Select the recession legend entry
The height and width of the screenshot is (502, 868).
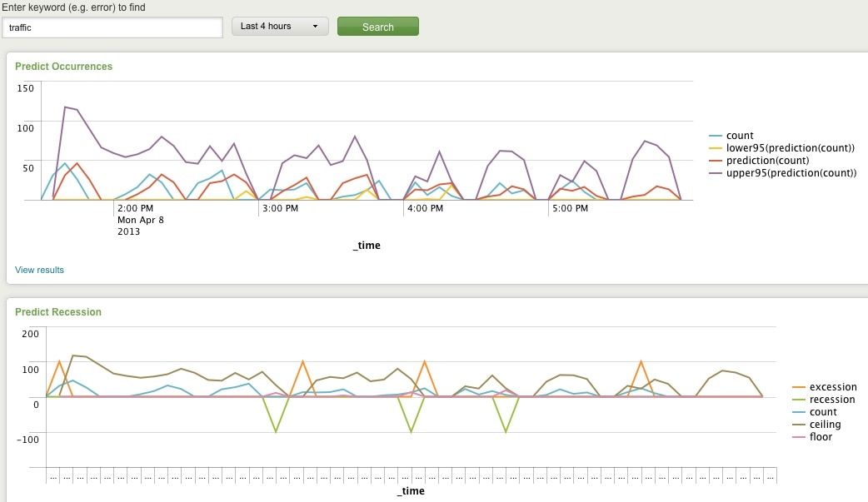pos(832,400)
